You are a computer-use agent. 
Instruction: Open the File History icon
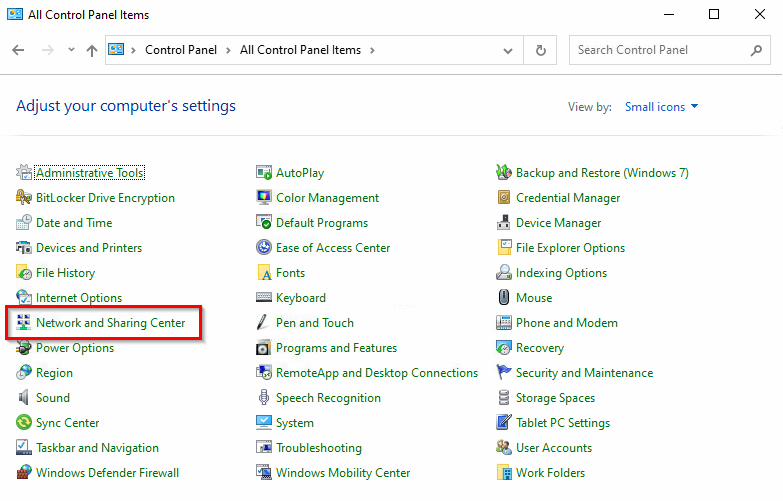[23, 273]
